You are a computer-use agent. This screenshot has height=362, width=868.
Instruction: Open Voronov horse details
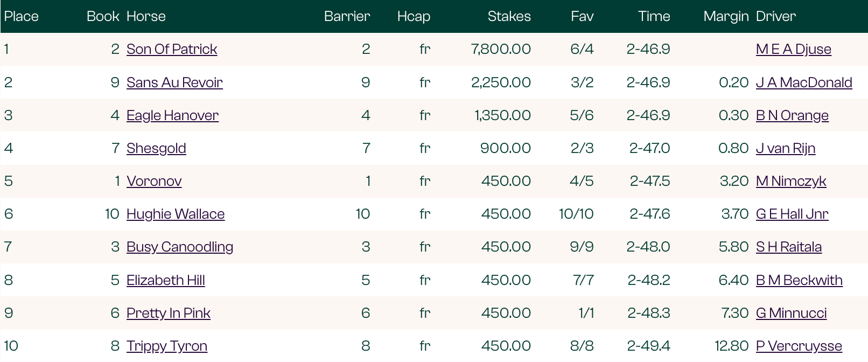pos(154,181)
